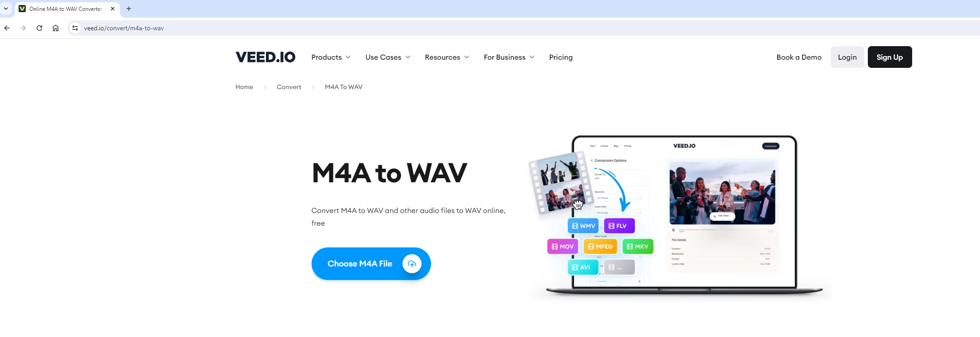This screenshot has height=337, width=980.
Task: Click the upload cloud icon on Choose button
Action: (412, 264)
